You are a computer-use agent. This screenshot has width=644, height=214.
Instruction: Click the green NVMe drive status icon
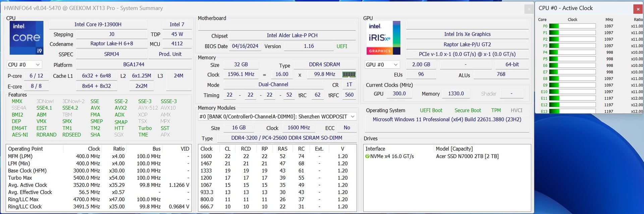pos(367,156)
